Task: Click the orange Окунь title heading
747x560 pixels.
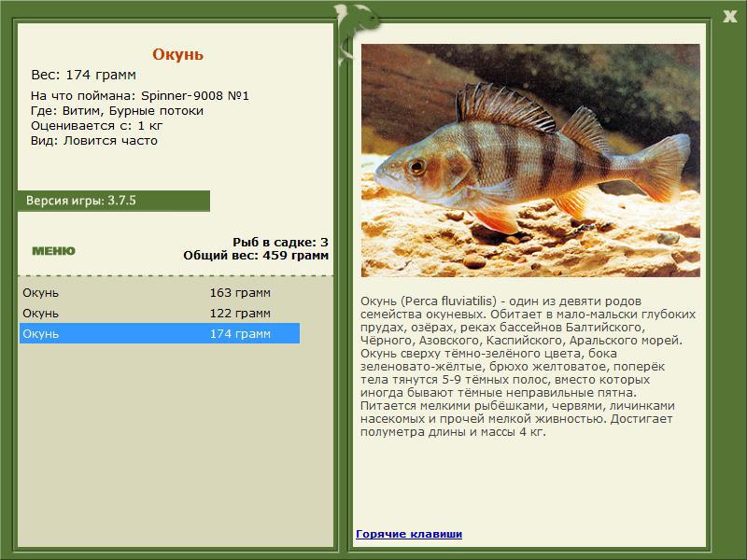Action: pyautogui.click(x=177, y=54)
